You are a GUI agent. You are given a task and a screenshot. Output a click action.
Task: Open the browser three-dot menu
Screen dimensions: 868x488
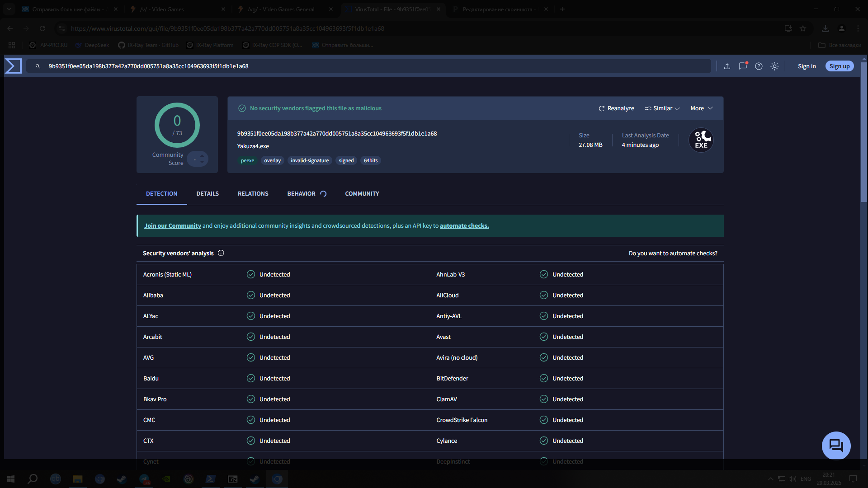[x=858, y=28]
